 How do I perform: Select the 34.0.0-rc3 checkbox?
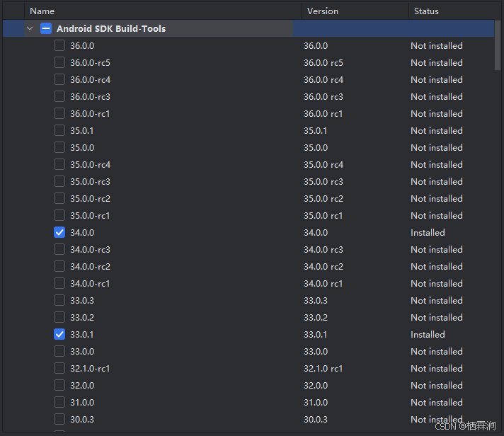59,250
